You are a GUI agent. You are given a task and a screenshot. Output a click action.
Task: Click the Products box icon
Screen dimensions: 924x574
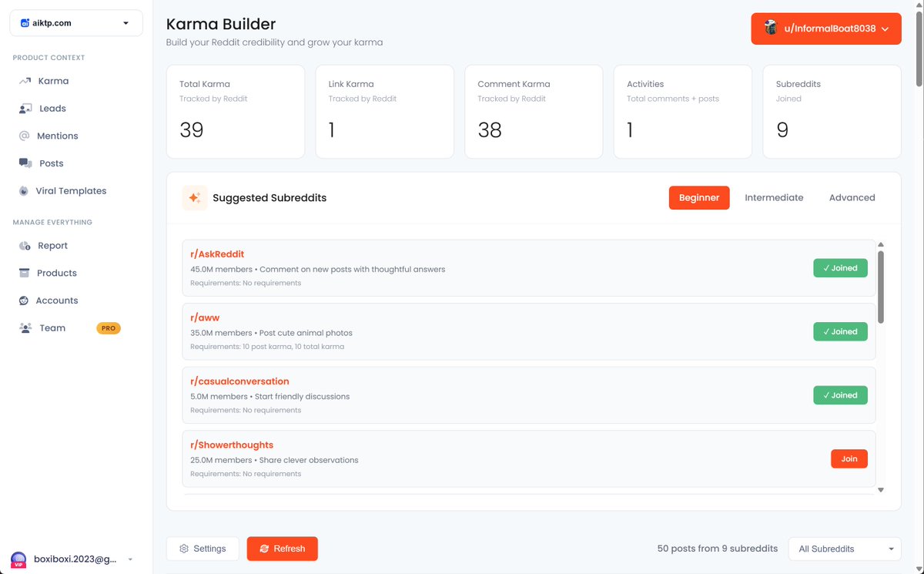(24, 273)
